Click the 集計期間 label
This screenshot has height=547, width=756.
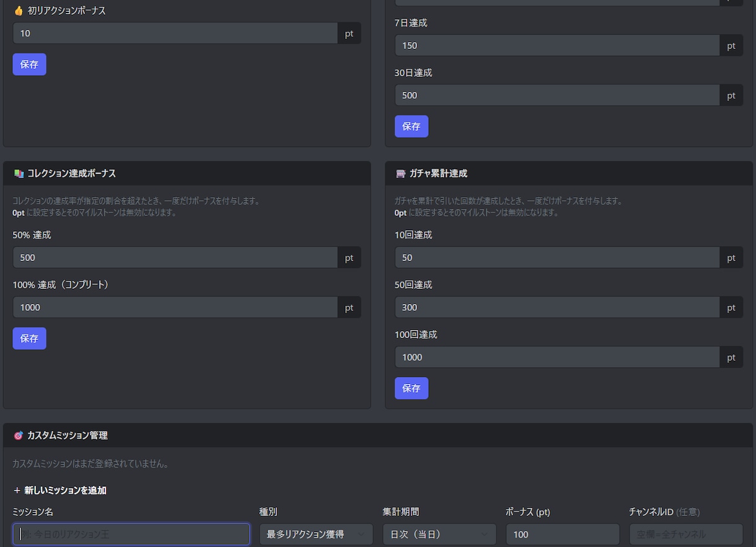tap(401, 512)
